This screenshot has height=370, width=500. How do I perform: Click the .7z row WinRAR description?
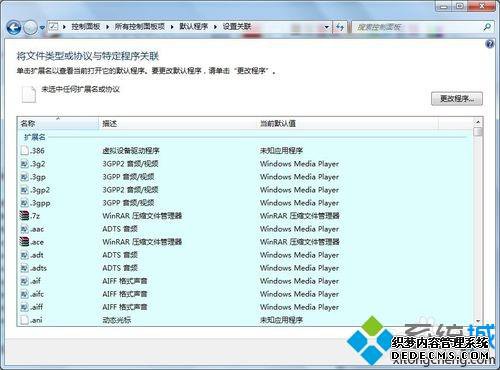click(x=142, y=216)
